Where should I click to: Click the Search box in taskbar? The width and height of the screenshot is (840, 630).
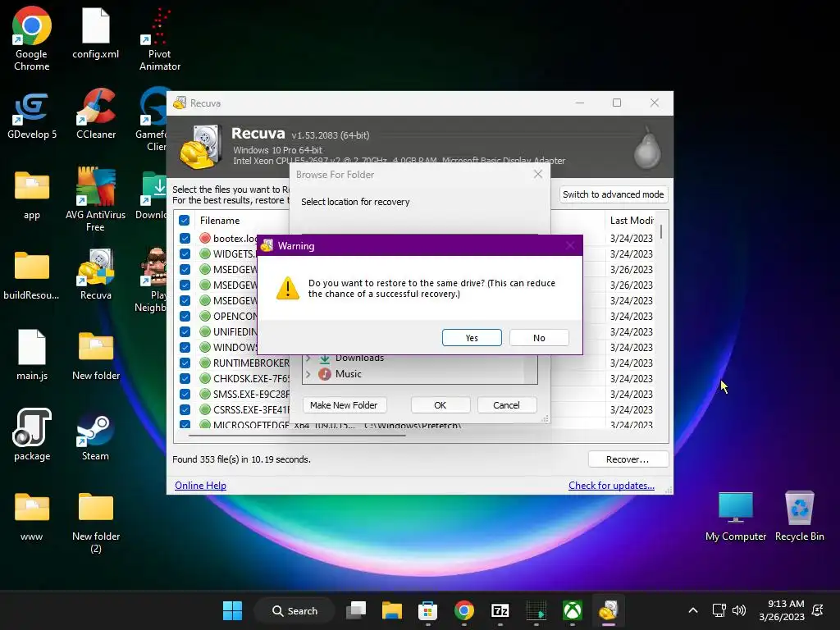[295, 610]
